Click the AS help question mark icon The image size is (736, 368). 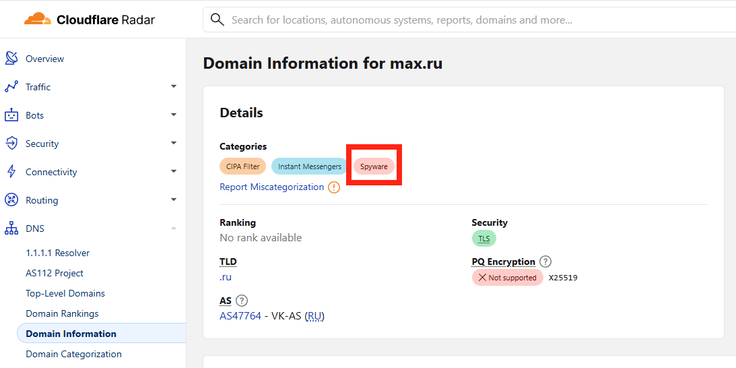point(242,300)
